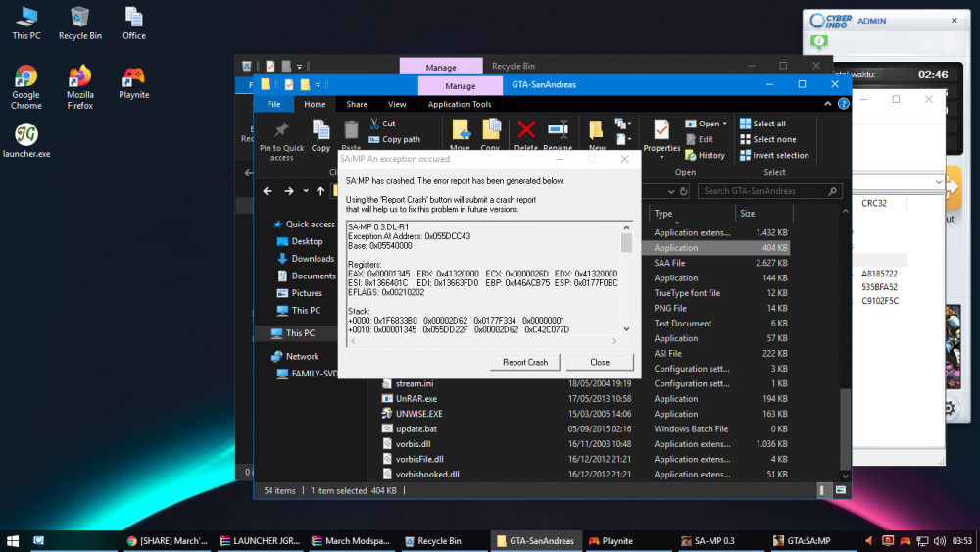Click History in Open group

(705, 155)
